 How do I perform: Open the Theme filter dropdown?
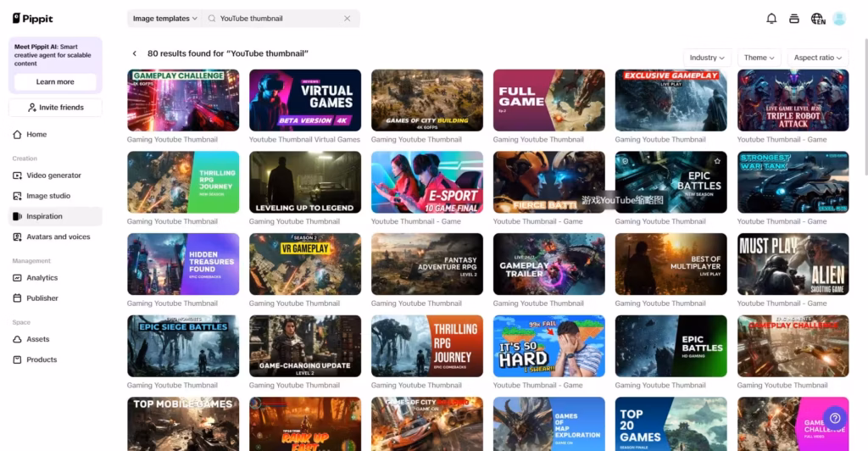(x=759, y=58)
